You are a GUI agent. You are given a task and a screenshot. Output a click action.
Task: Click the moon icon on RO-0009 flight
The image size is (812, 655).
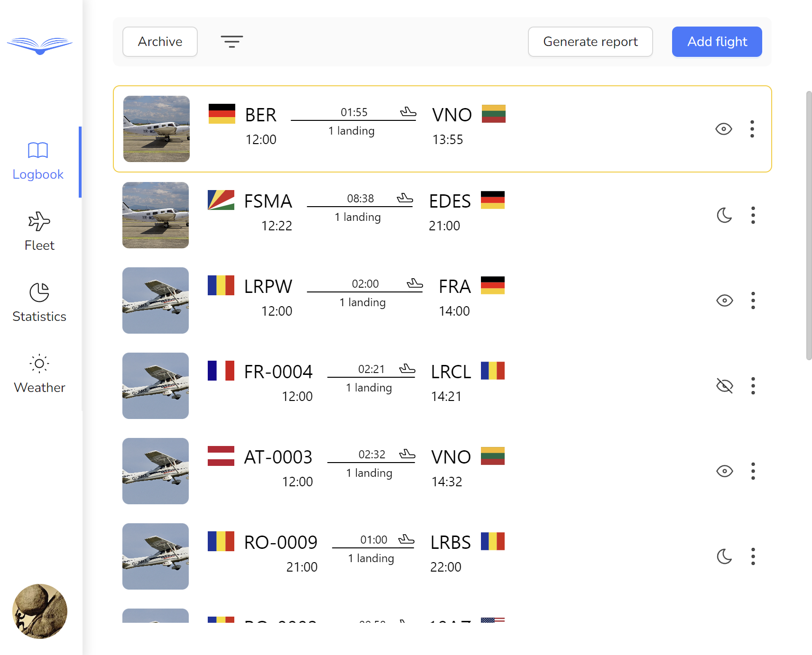724,556
